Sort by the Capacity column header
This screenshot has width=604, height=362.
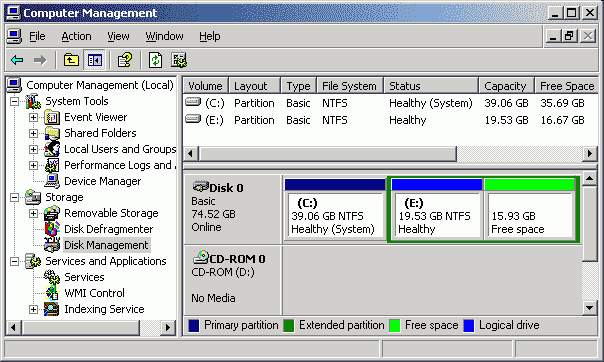click(506, 86)
